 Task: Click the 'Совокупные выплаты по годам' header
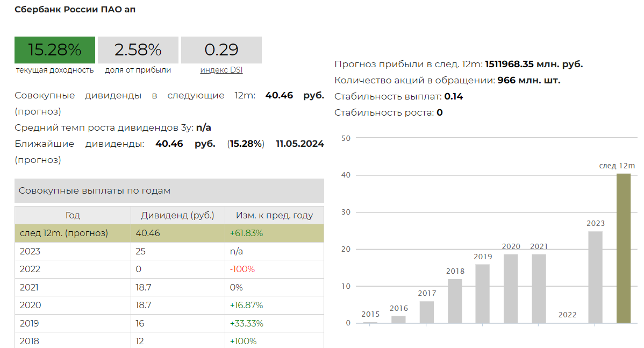(169, 190)
